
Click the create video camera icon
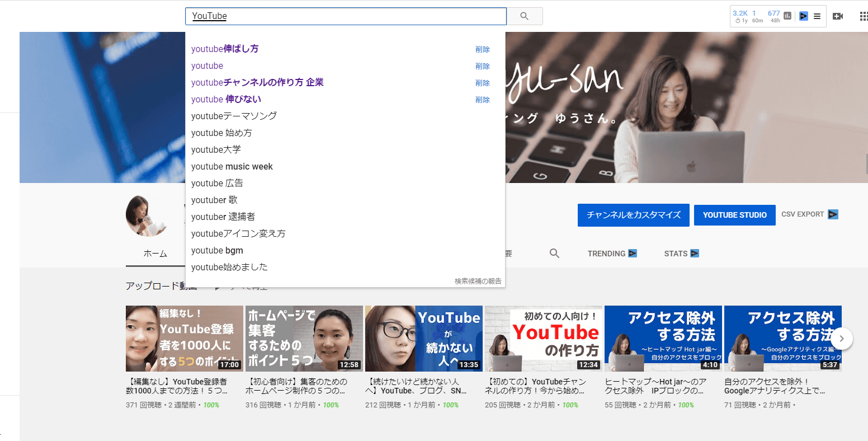pyautogui.click(x=838, y=16)
